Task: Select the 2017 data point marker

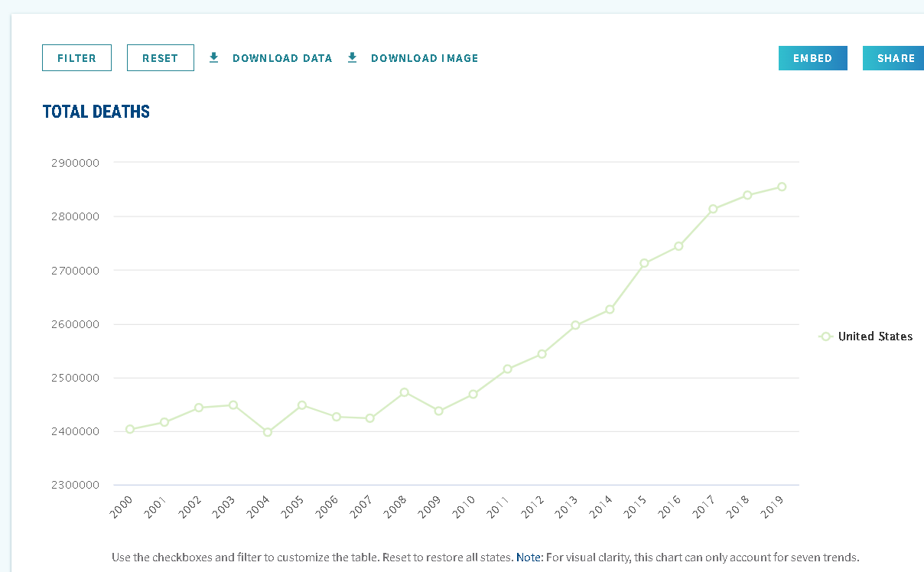Action: [x=713, y=209]
